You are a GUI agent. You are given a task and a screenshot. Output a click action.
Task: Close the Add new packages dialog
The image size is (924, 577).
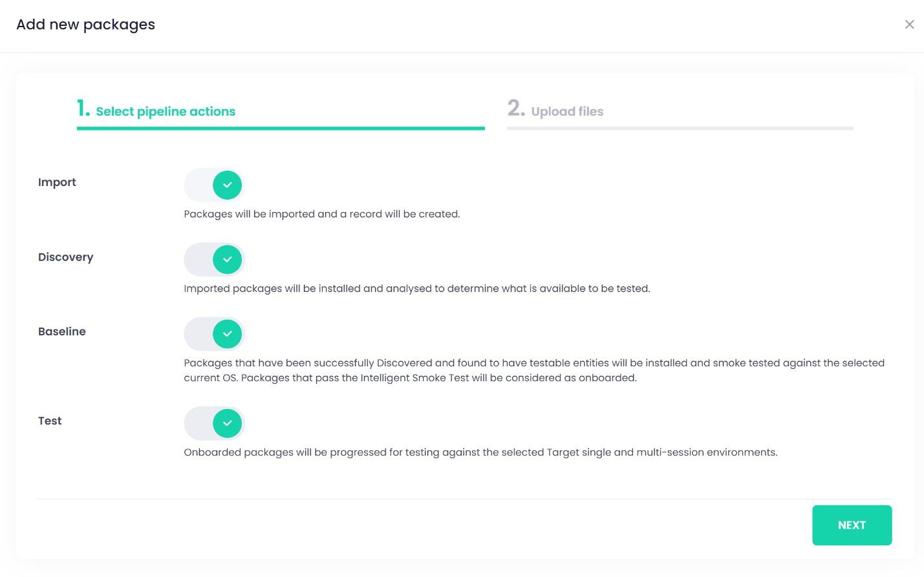pos(909,25)
